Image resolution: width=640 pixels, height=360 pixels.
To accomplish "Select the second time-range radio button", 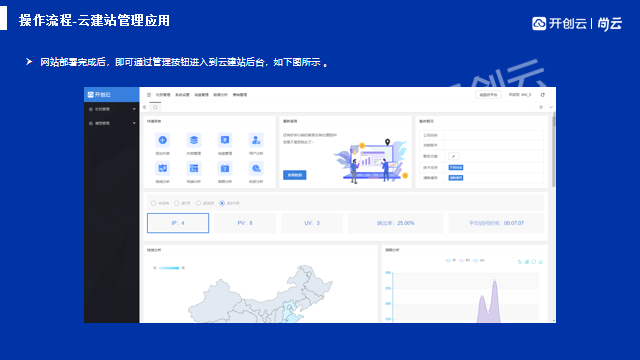I will (x=177, y=203).
